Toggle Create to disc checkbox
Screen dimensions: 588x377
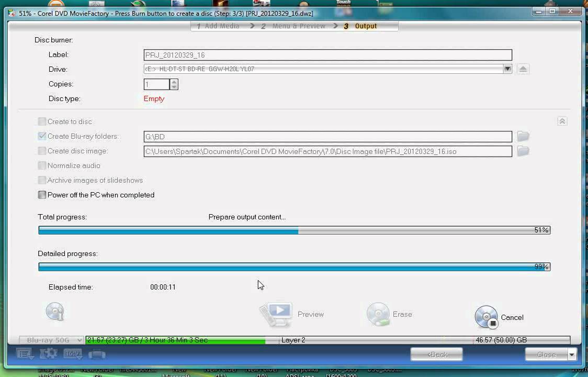[x=42, y=121]
